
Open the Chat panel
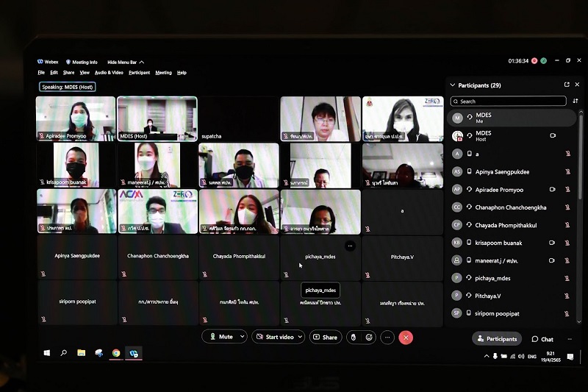tap(542, 339)
